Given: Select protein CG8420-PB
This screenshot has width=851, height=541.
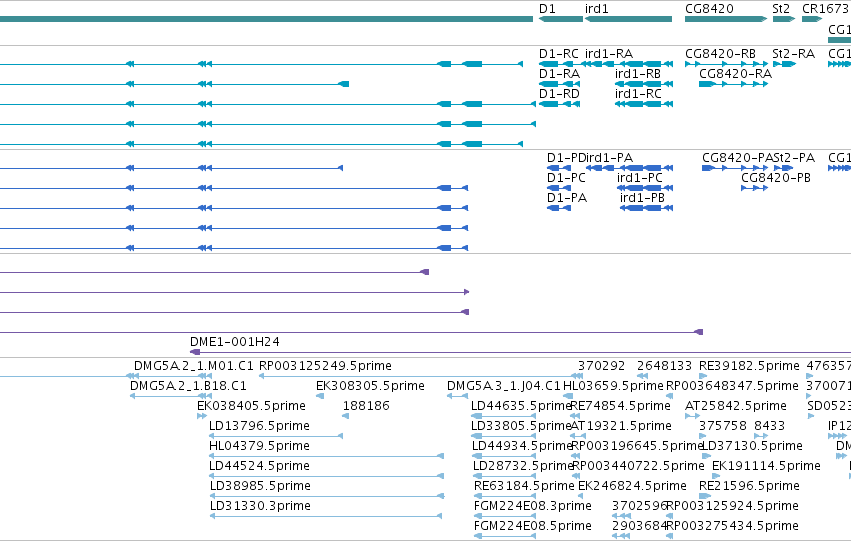Looking at the screenshot, I should pyautogui.click(x=754, y=188).
